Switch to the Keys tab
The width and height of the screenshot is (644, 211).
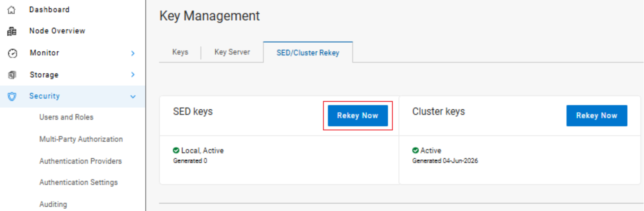[180, 52]
